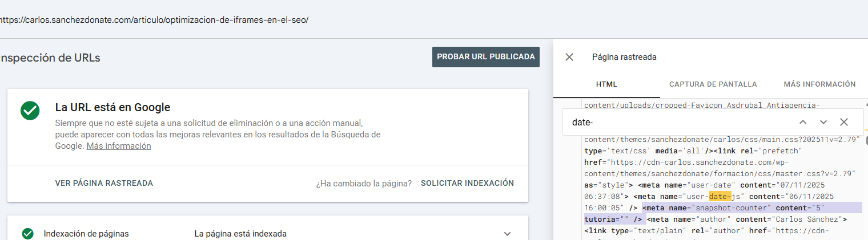Select the MÁS INFORMACIÓN tab
Viewport: 868px width, 240px height.
point(819,84)
